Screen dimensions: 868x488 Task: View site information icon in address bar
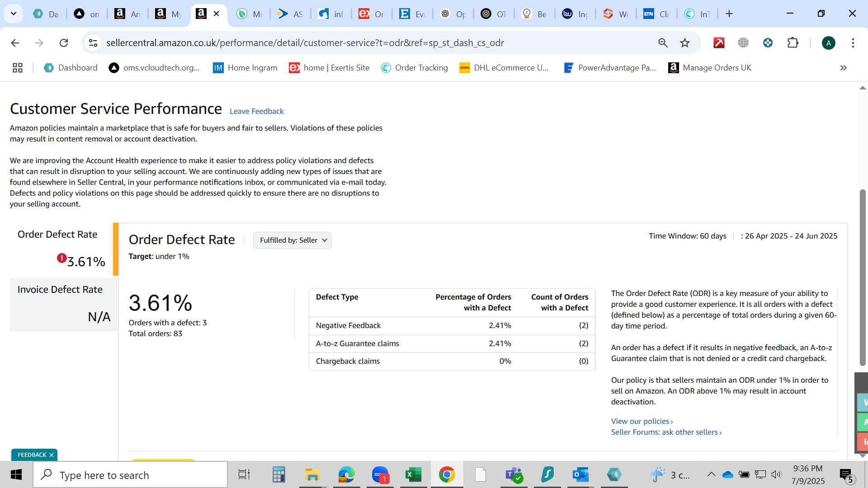(x=93, y=43)
